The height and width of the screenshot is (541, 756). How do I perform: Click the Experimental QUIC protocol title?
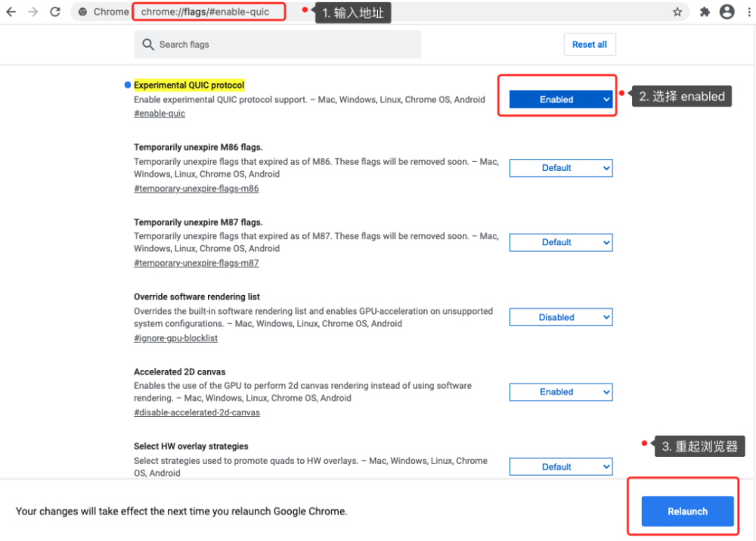(189, 85)
